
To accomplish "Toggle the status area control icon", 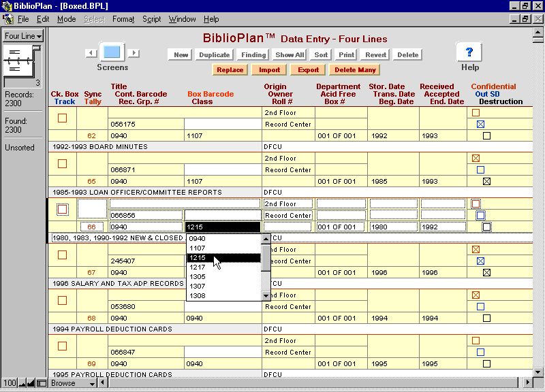I will click(42, 383).
